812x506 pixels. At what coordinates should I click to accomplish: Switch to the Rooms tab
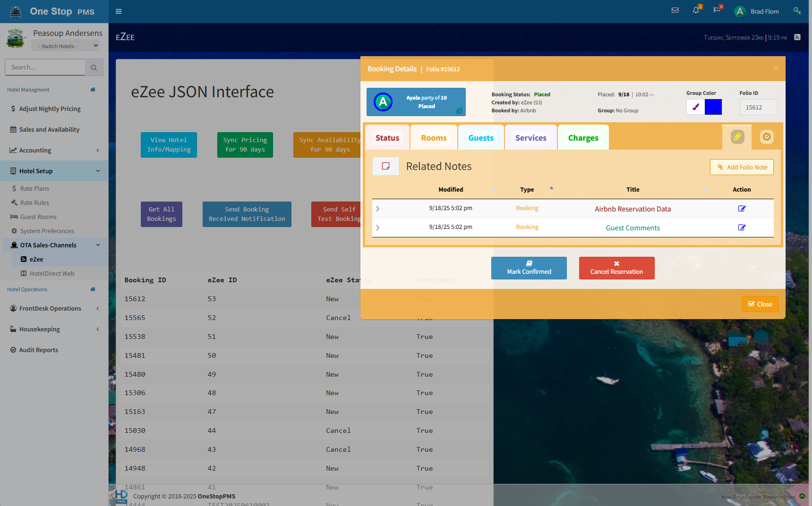click(433, 138)
